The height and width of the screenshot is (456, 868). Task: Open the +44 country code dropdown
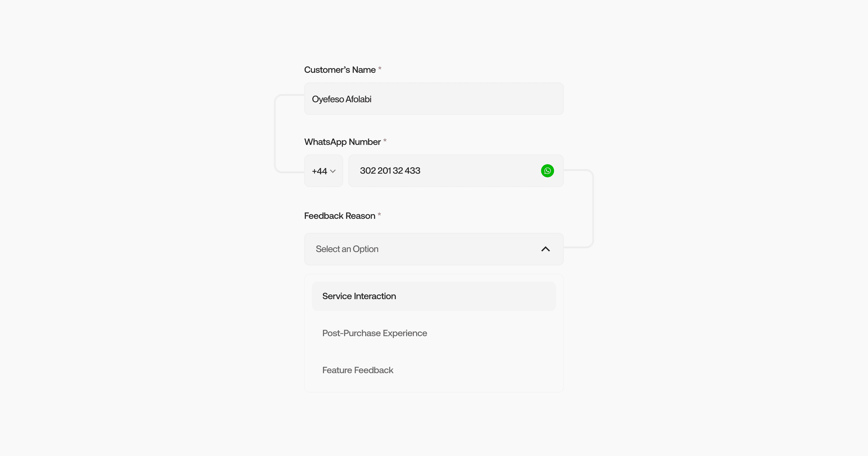[323, 171]
